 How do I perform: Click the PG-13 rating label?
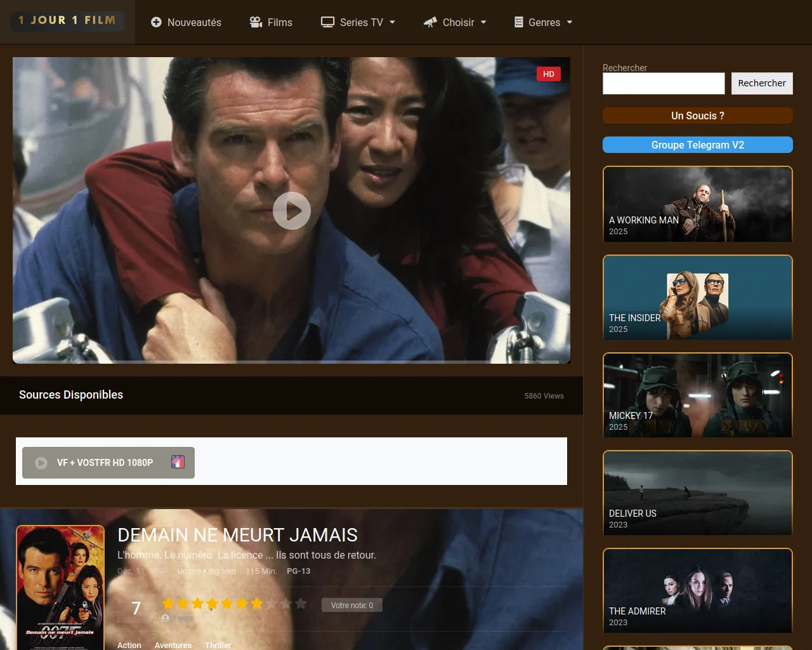click(299, 571)
